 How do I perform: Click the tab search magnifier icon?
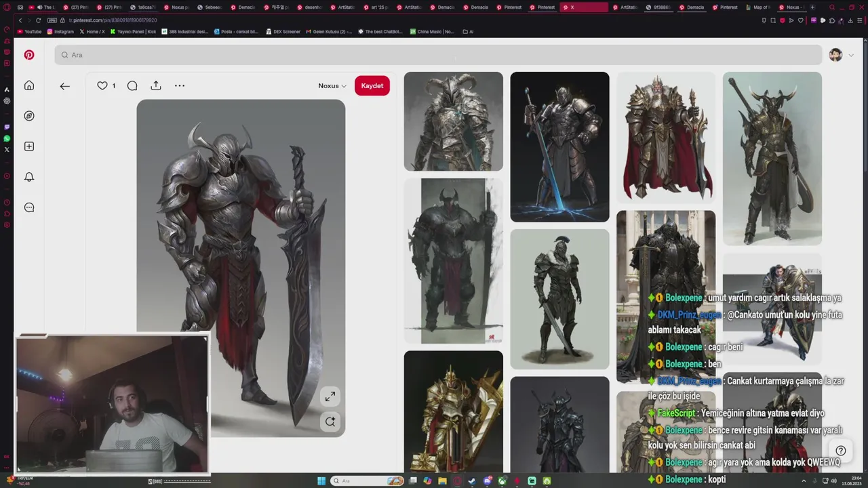[x=832, y=7]
